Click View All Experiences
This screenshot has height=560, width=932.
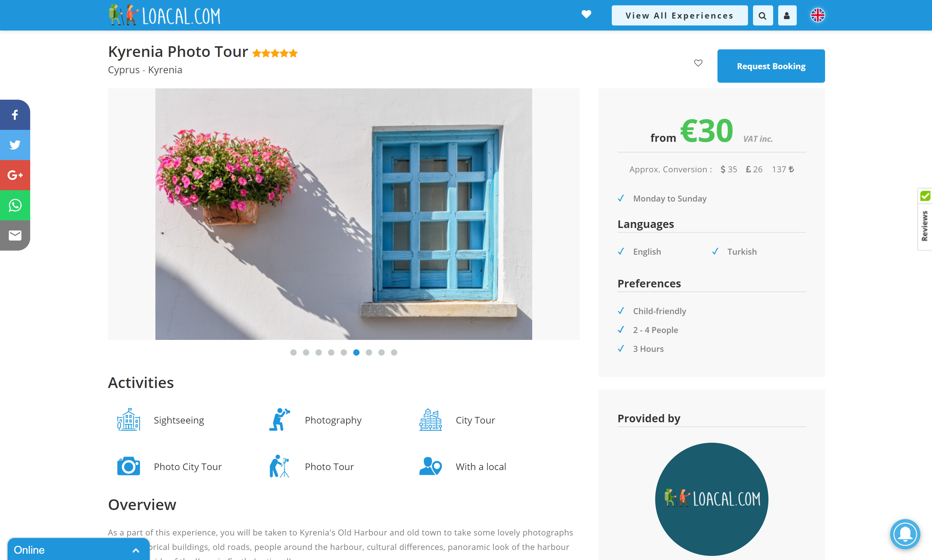(x=679, y=15)
